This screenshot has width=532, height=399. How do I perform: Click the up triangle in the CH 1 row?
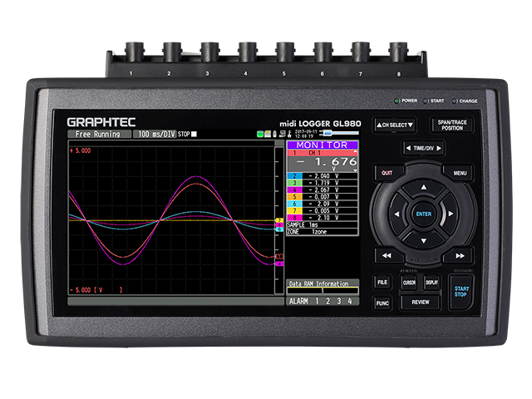[x=355, y=151]
